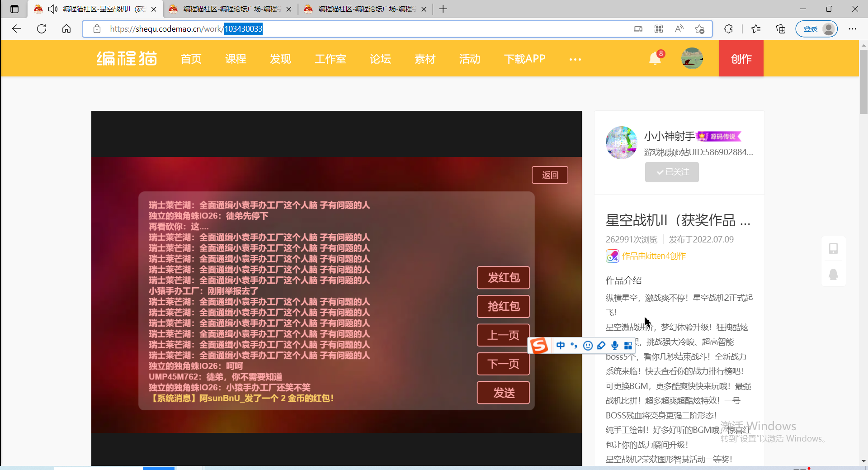Click the Sogou input method S logo
This screenshot has width=868, height=470.
(539, 346)
